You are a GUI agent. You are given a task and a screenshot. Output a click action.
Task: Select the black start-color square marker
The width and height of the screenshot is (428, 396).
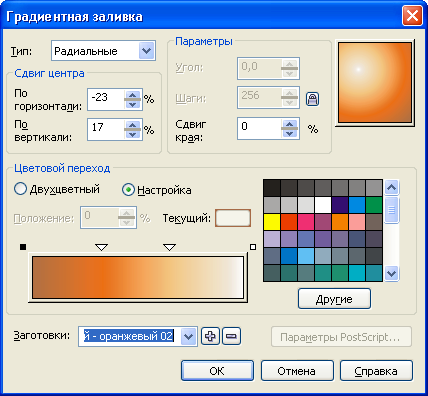coord(23,247)
